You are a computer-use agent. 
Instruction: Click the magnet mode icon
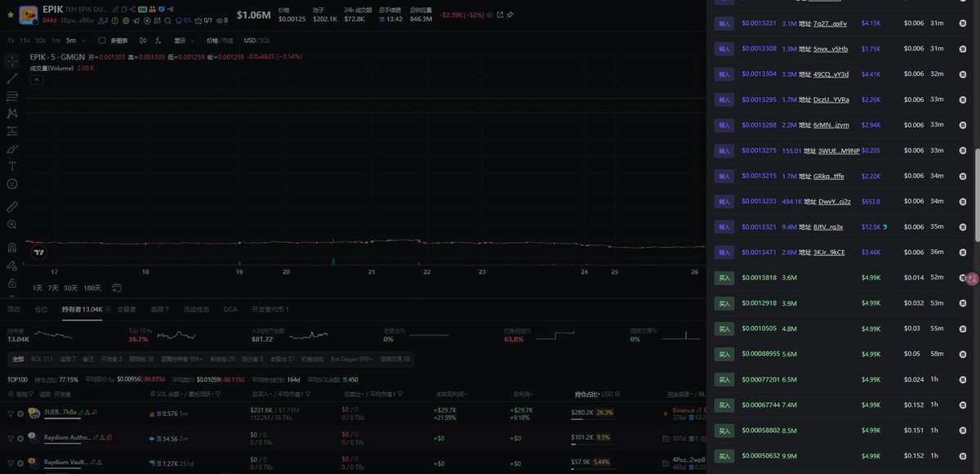tap(12, 247)
